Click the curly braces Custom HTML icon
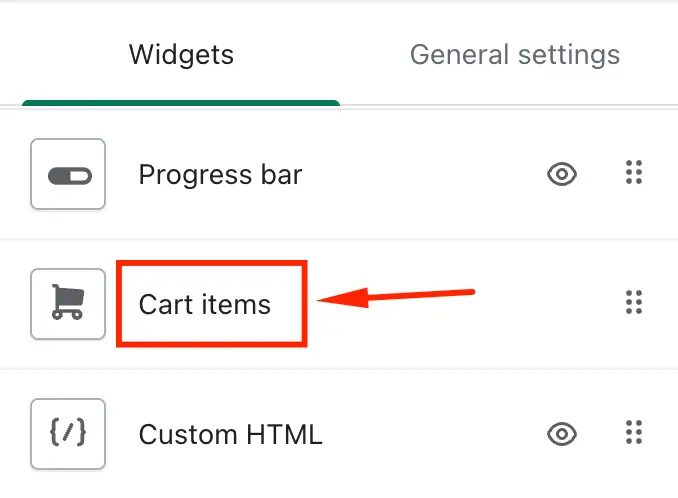The width and height of the screenshot is (678, 498). tap(68, 432)
